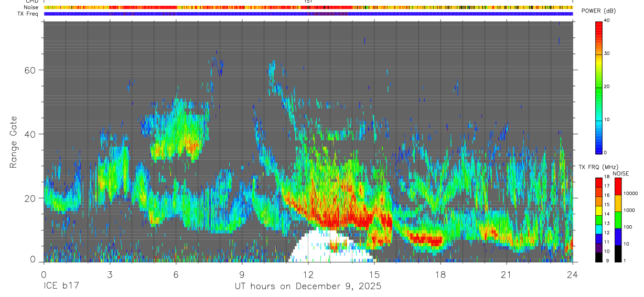Click the 18 tick label on UT hours axis

[x=440, y=274]
